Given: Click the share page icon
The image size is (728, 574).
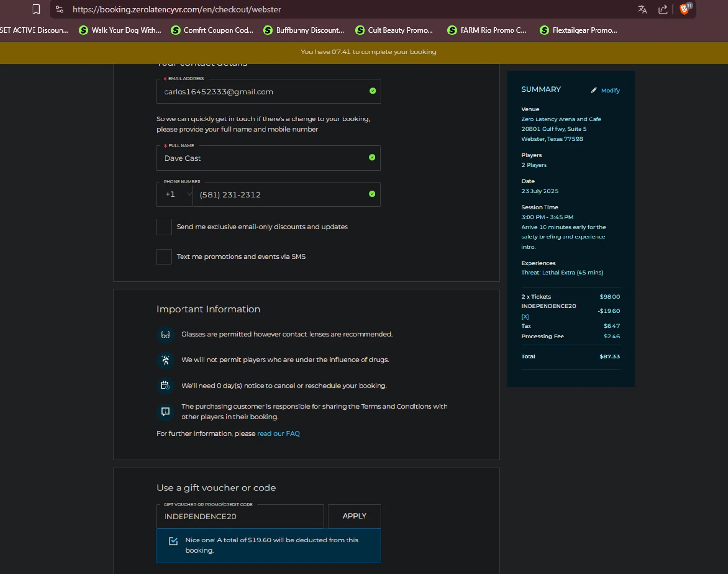Looking at the screenshot, I should click(662, 9).
